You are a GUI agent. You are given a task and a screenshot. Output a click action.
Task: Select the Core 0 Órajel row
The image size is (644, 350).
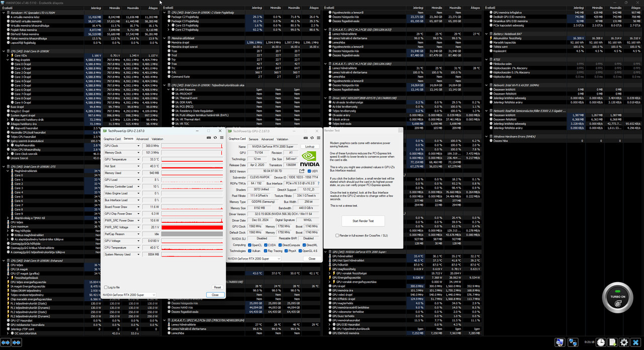point(80,64)
